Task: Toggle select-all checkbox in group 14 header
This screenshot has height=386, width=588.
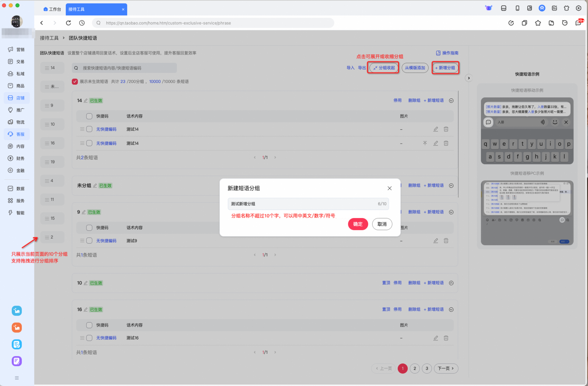Action: click(x=89, y=116)
